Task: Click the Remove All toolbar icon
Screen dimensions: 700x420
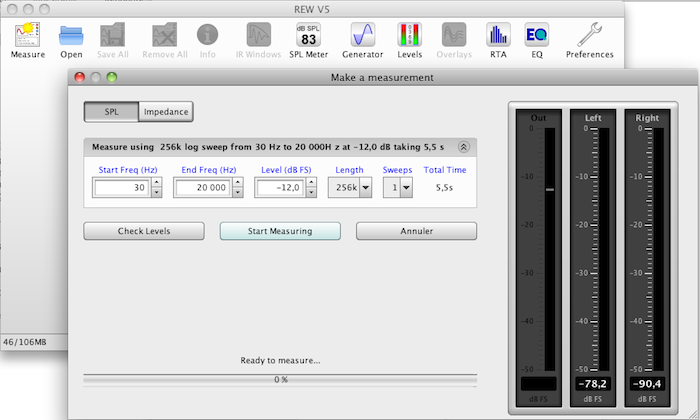Action: pyautogui.click(x=165, y=41)
